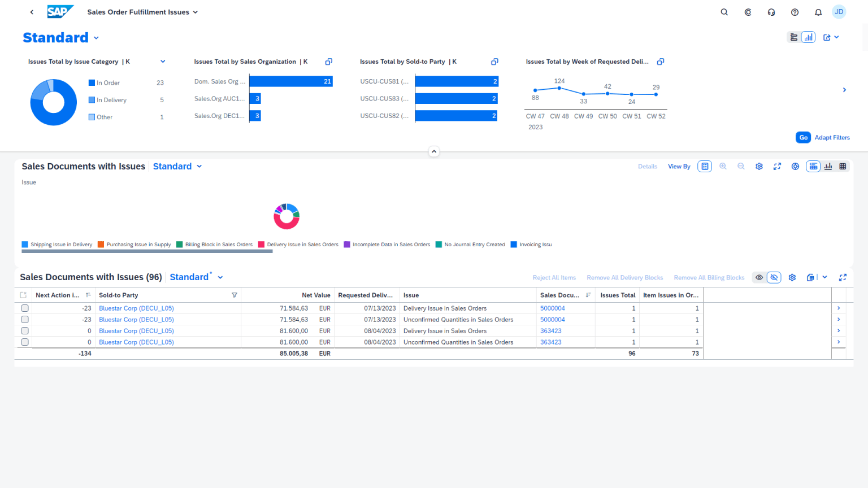Image resolution: width=868 pixels, height=488 pixels.
Task: Open the Standard variant dropdown in the page title
Action: (96, 37)
